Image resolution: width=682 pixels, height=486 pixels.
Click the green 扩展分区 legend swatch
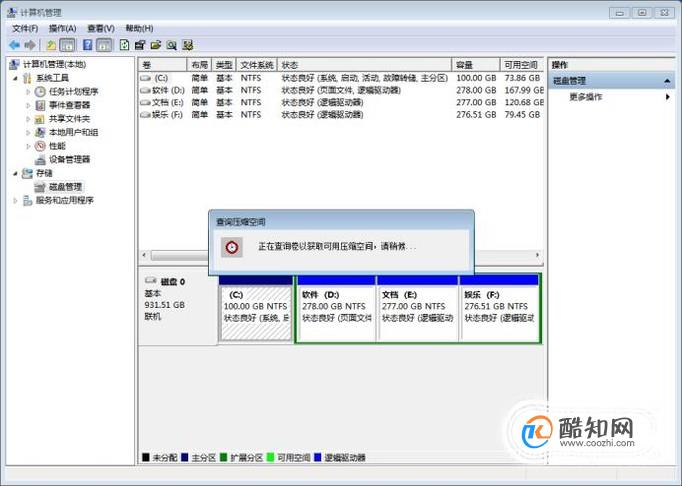(224, 458)
